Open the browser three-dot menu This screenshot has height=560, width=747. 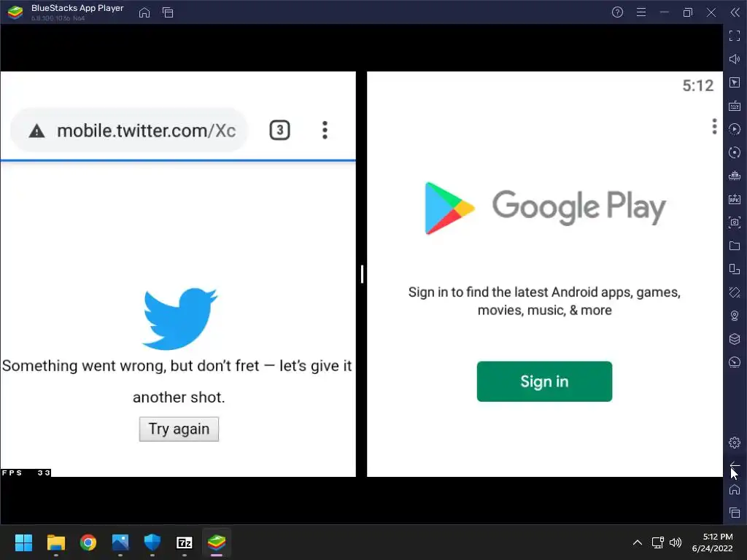coord(325,130)
